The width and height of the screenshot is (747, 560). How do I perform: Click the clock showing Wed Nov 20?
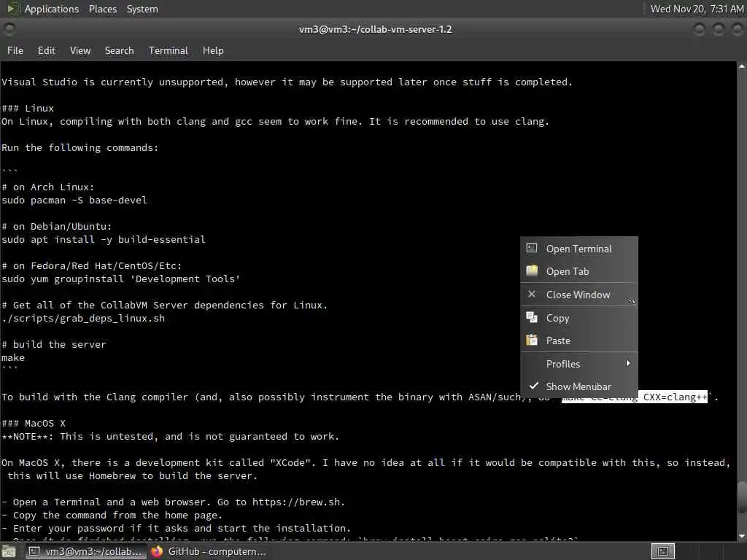point(697,9)
